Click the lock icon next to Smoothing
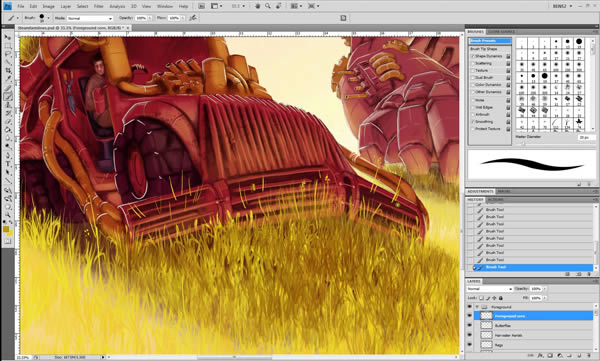The width and height of the screenshot is (600, 361). coord(508,122)
